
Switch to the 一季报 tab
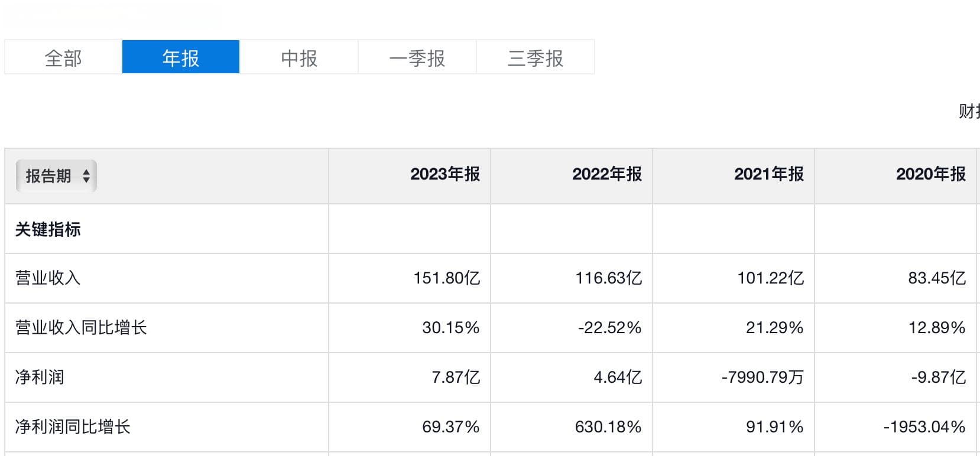(x=417, y=57)
